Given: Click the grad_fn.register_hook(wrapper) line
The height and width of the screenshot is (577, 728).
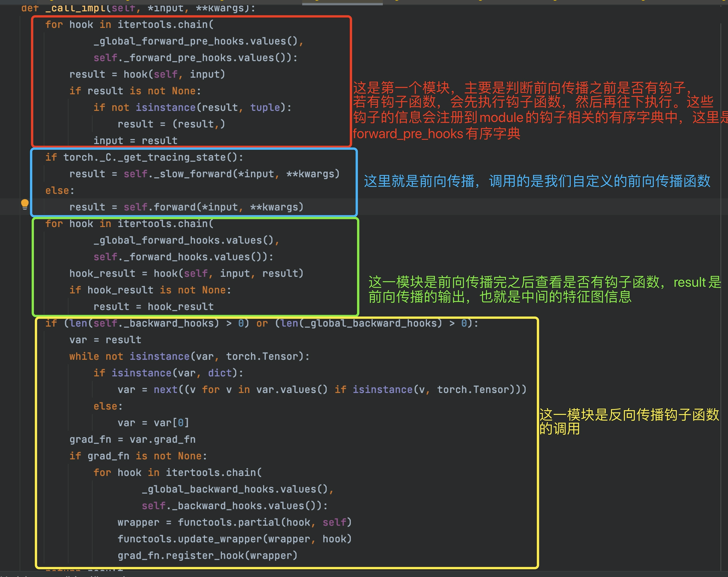Looking at the screenshot, I should [207, 556].
